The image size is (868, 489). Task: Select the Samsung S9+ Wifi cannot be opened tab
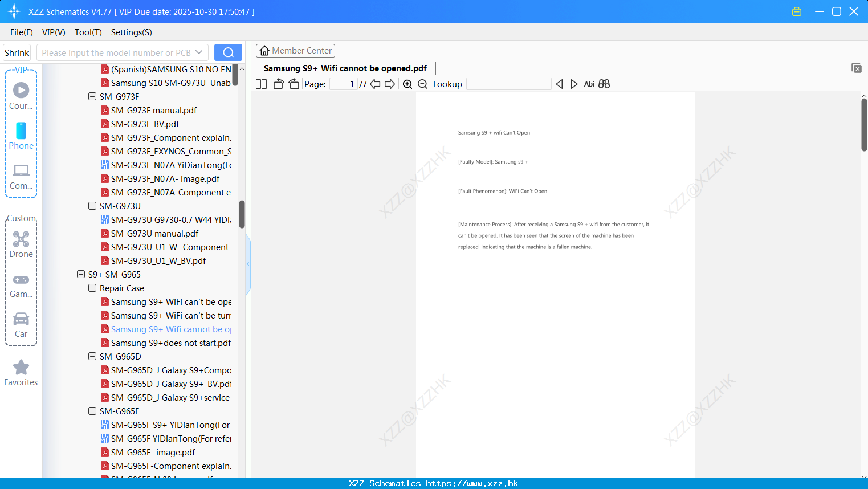[x=345, y=68]
